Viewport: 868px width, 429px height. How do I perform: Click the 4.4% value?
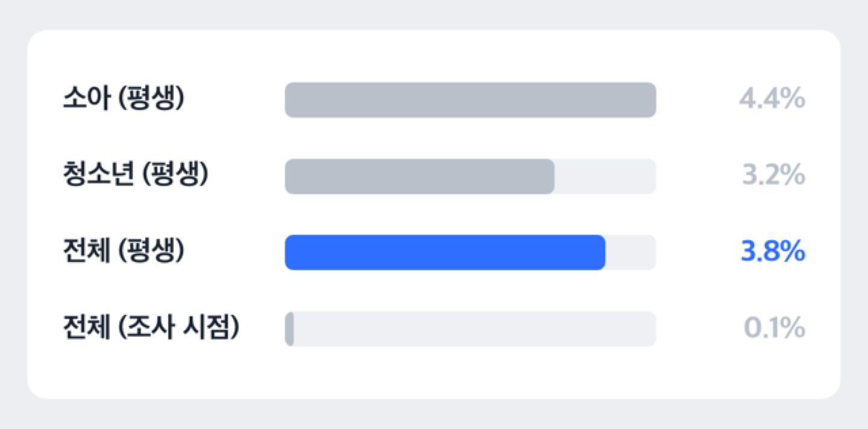coord(772,100)
